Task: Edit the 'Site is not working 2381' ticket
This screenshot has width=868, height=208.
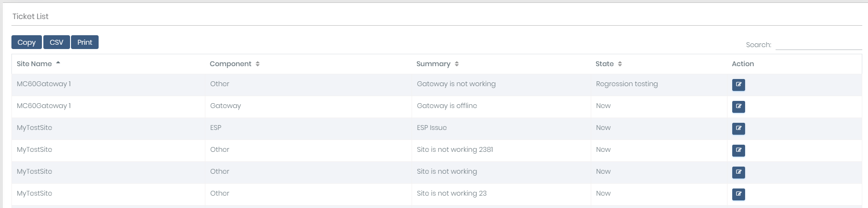Action: [738, 150]
